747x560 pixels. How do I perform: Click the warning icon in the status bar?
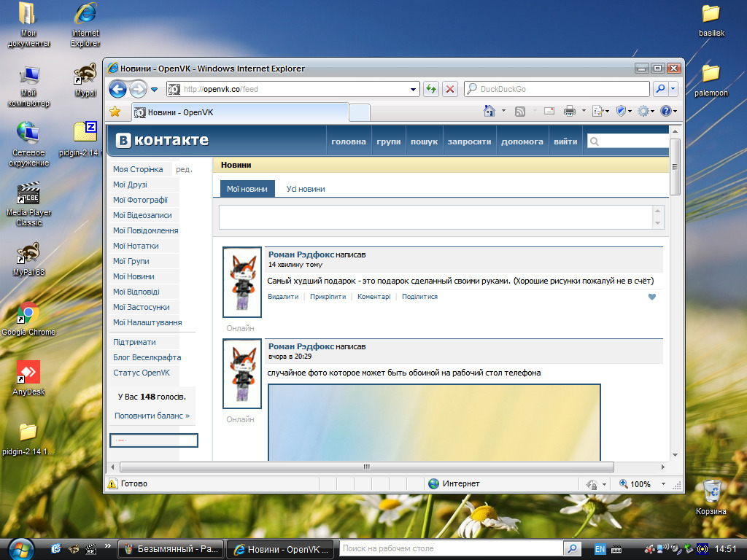(x=112, y=484)
